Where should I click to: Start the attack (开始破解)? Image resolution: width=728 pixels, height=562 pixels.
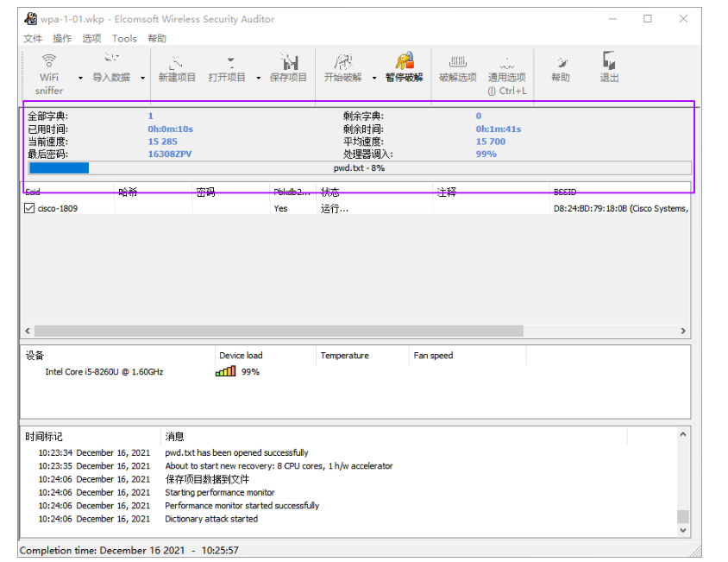point(342,68)
